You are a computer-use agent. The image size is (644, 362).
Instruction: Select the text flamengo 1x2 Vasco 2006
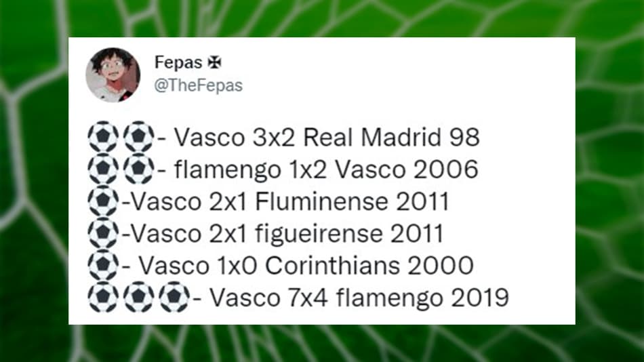pos(327,169)
